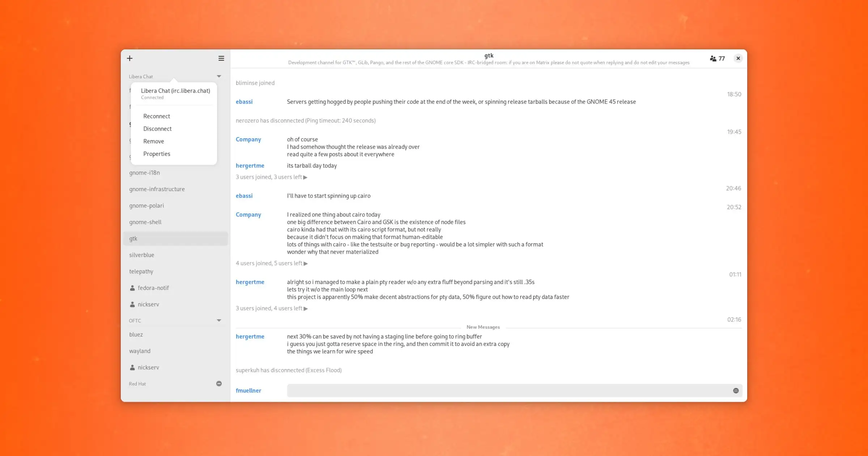868x456 pixels.
Task: Select the gtk room in sidebar
Action: (x=175, y=238)
